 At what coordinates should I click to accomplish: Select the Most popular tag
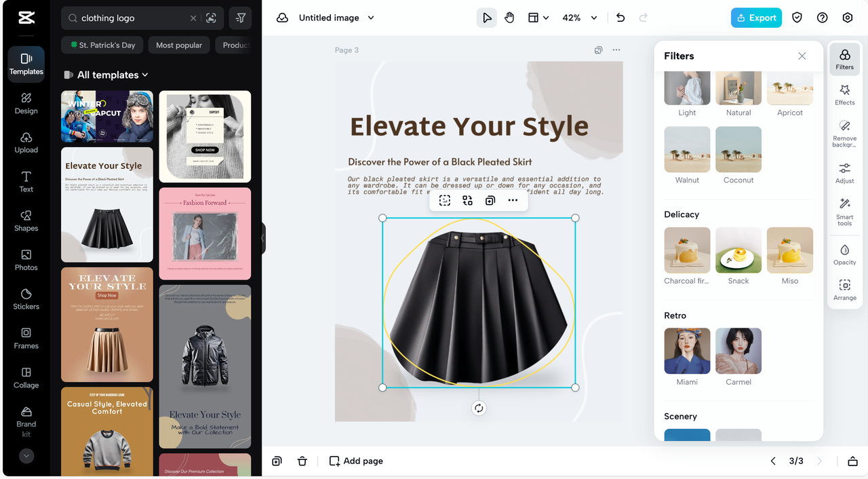click(x=179, y=45)
